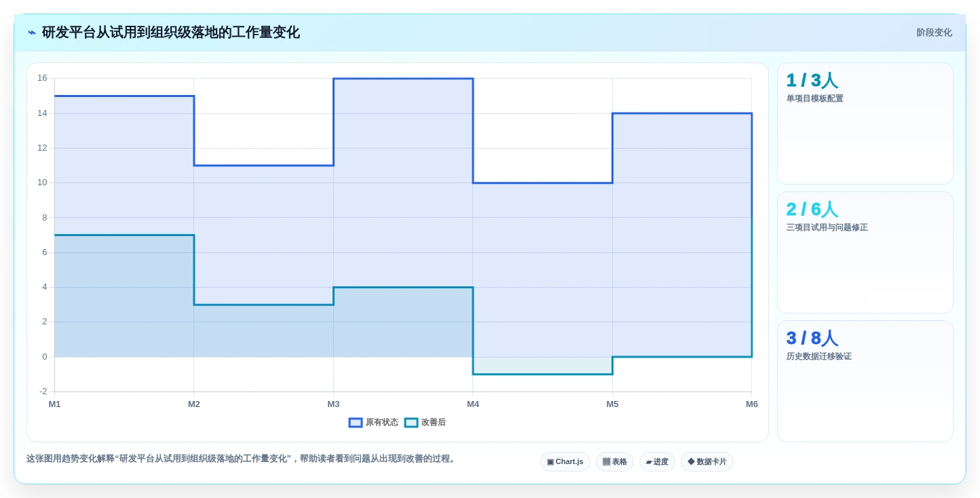Click the M3 x-axis label
The width and height of the screenshot is (980, 498).
pos(333,404)
